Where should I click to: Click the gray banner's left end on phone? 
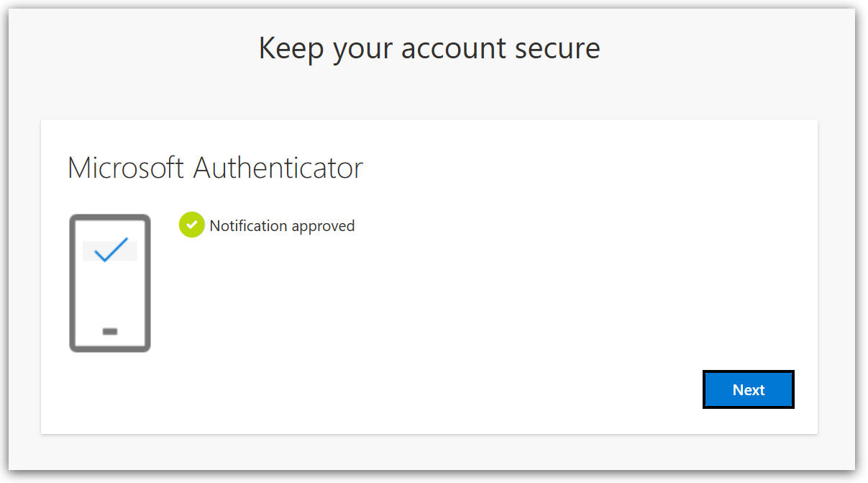[88, 251]
